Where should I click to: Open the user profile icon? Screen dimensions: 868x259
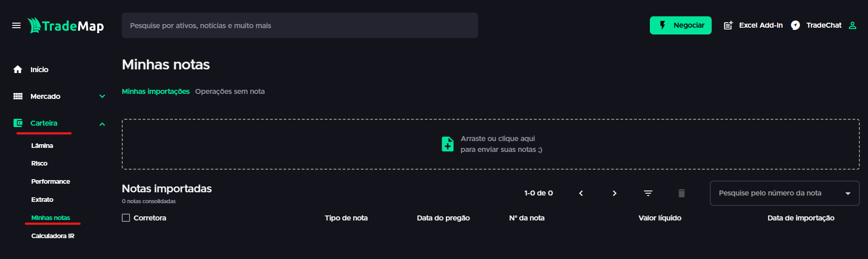pos(853,25)
